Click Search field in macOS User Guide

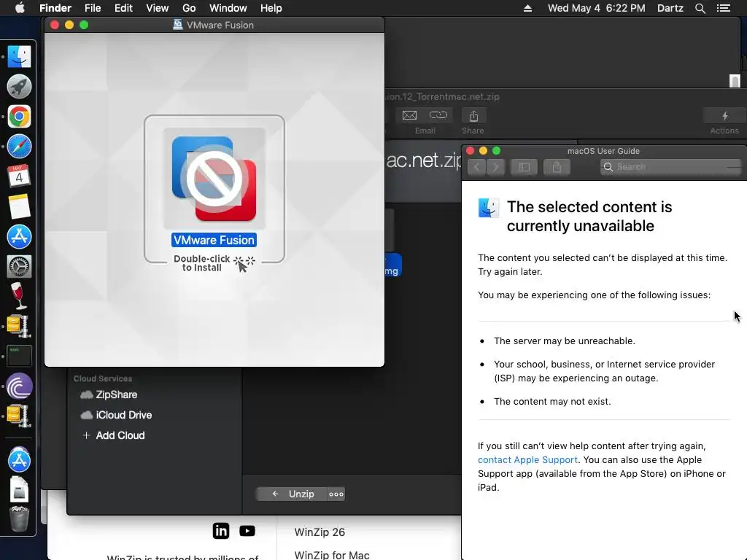[x=671, y=167]
